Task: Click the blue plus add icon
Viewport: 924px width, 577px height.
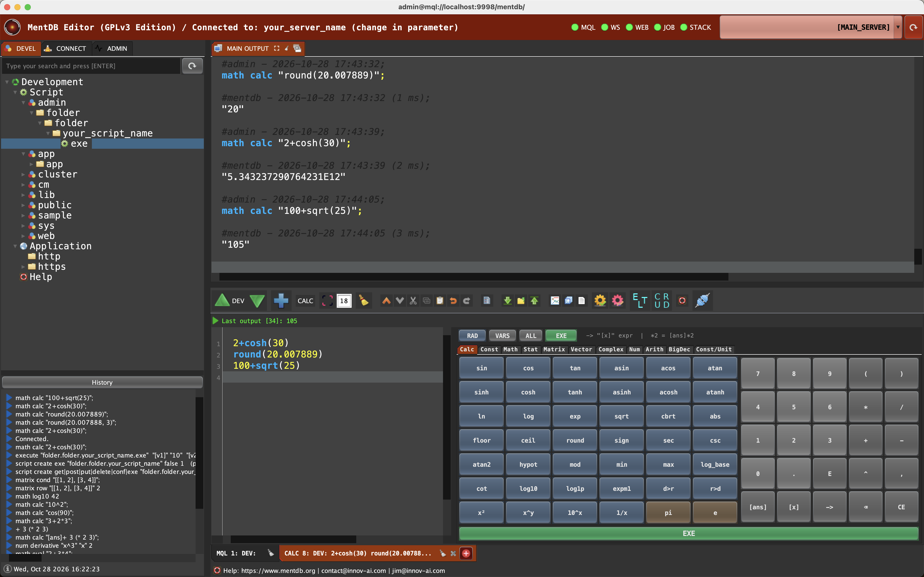Action: coord(281,301)
